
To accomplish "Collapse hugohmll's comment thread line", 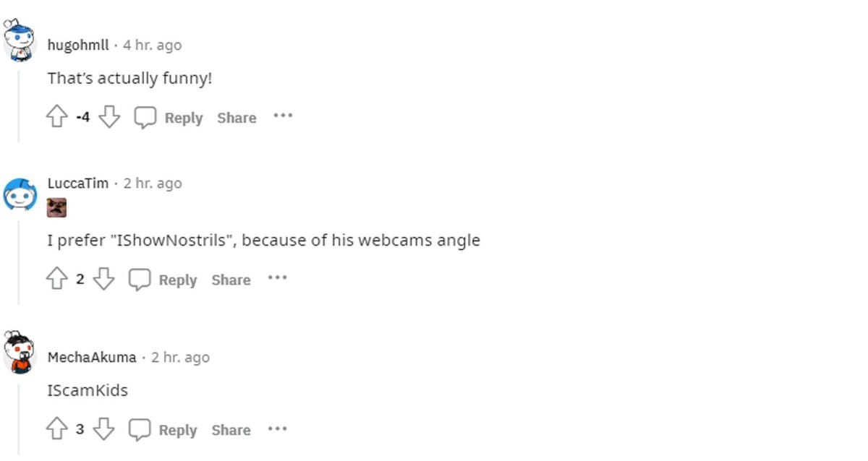I will pos(19,101).
